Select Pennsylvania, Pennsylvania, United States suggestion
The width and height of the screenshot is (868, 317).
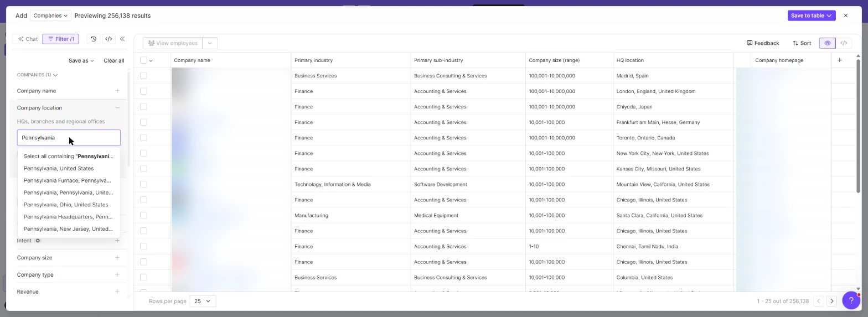[x=69, y=193]
